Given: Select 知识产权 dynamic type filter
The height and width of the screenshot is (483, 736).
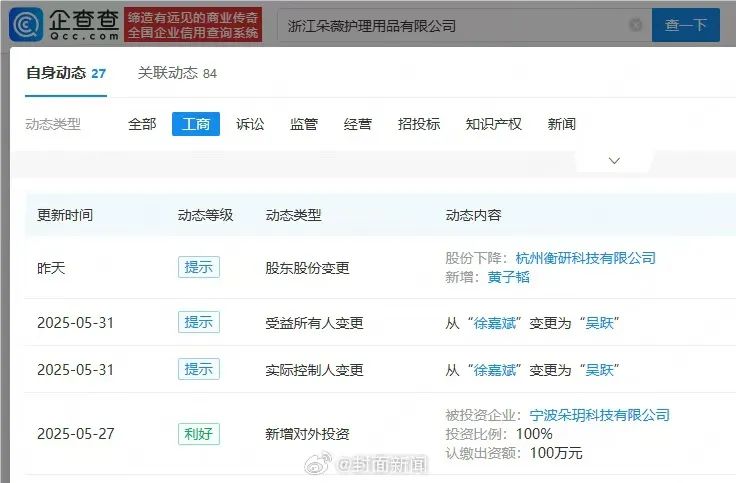Looking at the screenshot, I should pos(493,124).
